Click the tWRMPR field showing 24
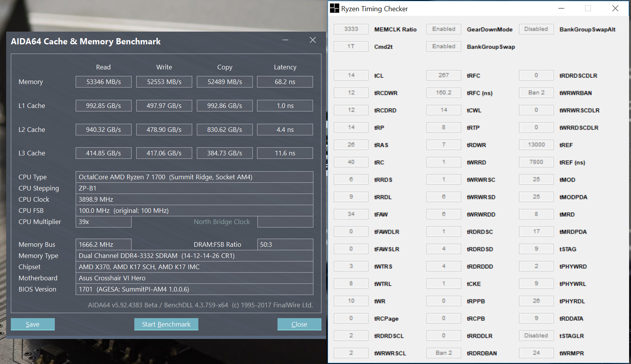The image size is (631, 364). (x=536, y=353)
